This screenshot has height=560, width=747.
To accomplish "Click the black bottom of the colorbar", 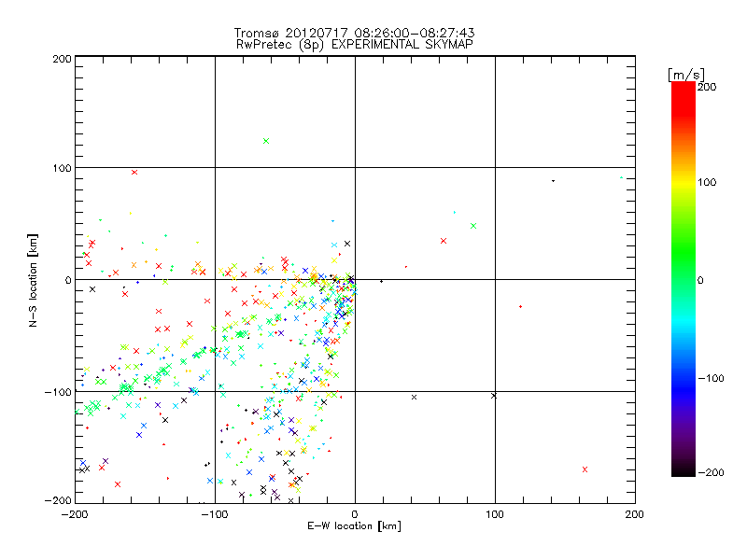I will pos(684,469).
